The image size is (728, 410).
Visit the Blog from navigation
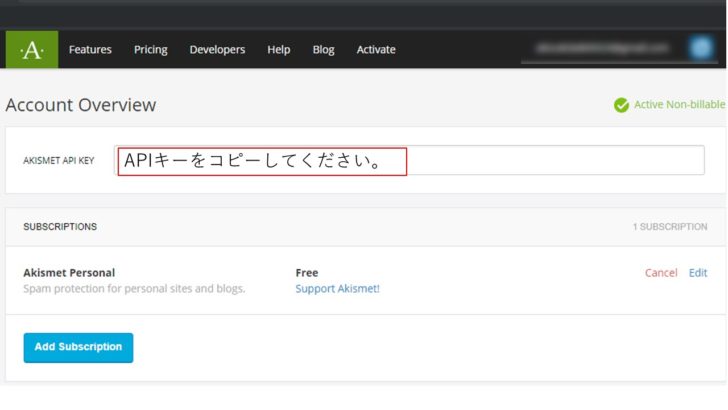tap(323, 50)
